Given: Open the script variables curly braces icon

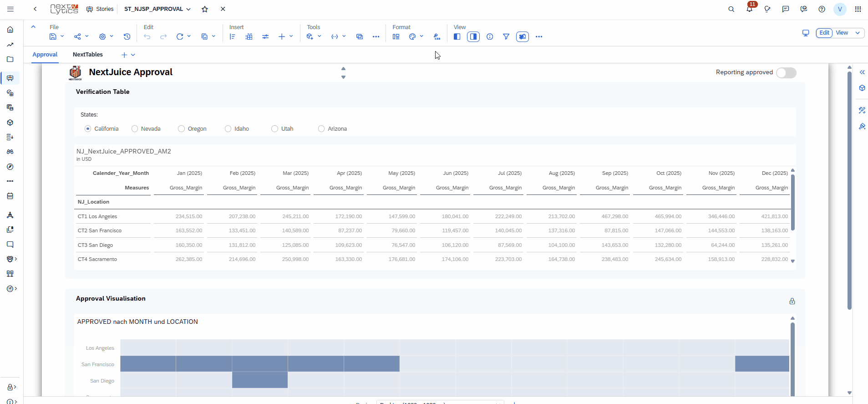Looking at the screenshot, I should tap(335, 36).
